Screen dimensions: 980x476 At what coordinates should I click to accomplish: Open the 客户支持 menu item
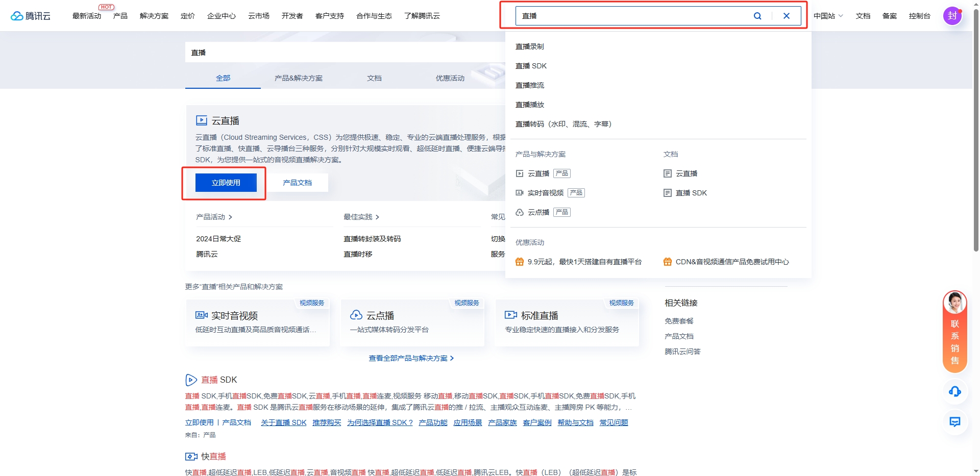click(x=330, y=16)
